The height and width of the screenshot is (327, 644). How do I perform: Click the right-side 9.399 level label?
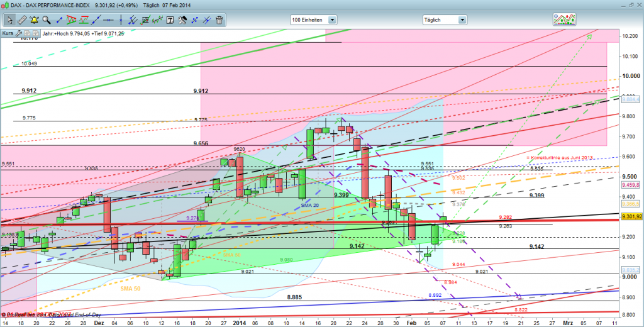pyautogui.click(x=536, y=196)
